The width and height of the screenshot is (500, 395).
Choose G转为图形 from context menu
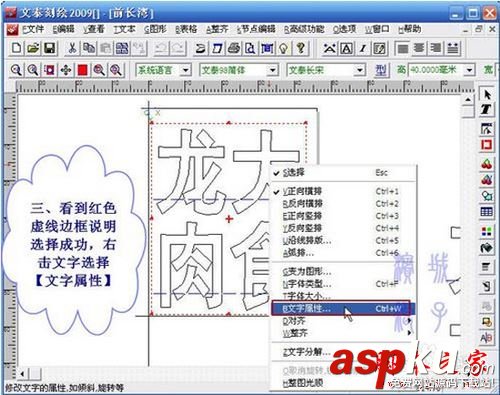[x=343, y=272]
